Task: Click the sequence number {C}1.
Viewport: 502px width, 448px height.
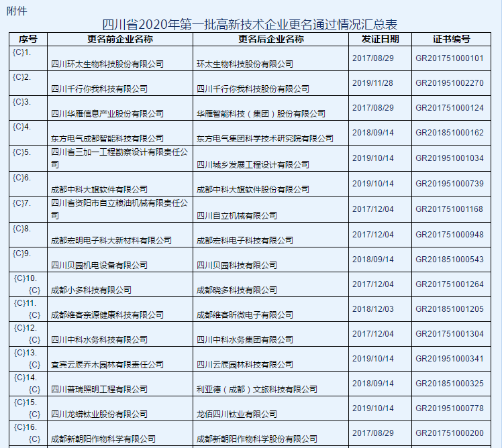Action: (21, 52)
